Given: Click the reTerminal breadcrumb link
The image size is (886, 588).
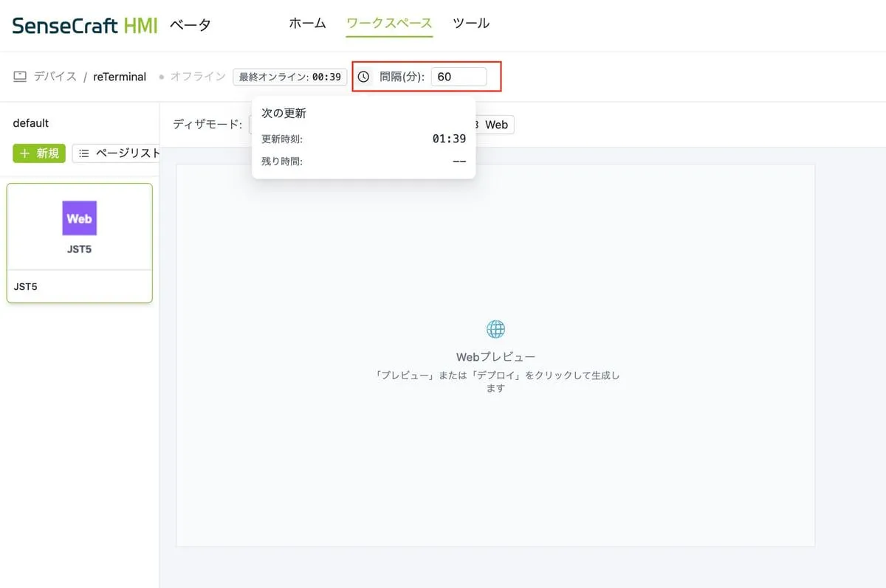Looking at the screenshot, I should click(120, 77).
